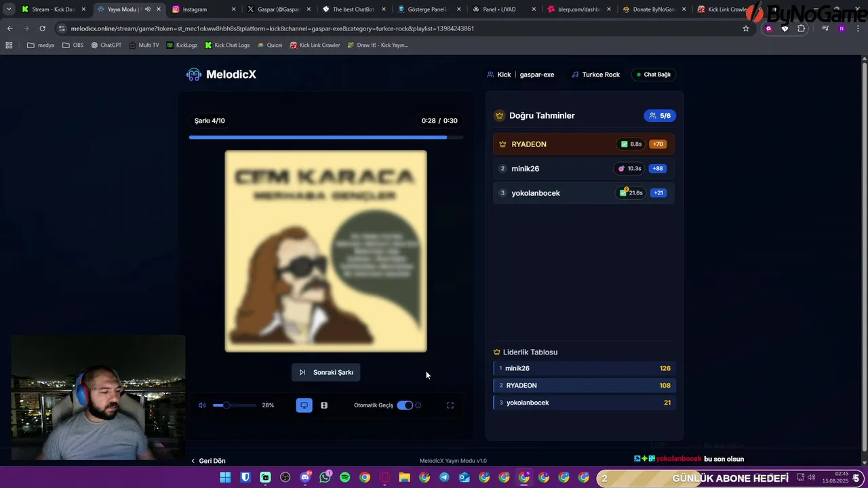Screen dimensions: 868x488
Task: Click the browser back arrow
Action: [x=9, y=28]
